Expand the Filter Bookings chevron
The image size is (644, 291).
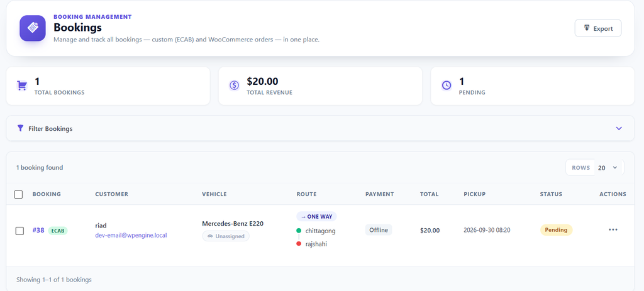(619, 128)
